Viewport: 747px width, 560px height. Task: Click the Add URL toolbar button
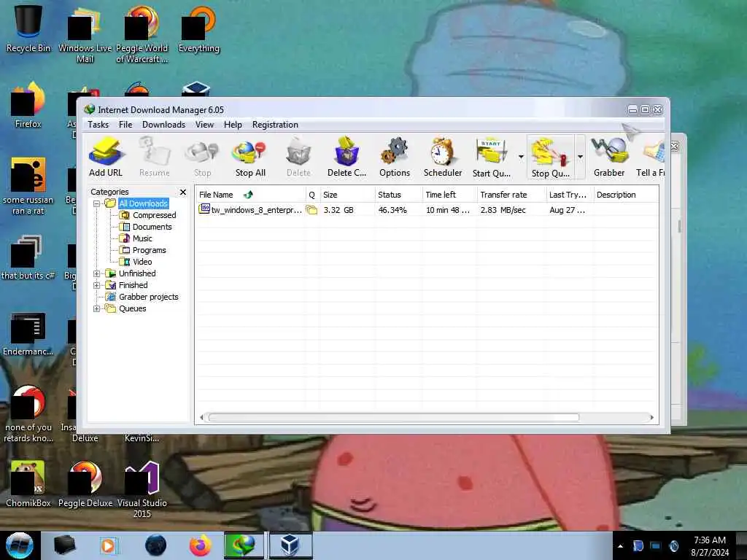106,157
